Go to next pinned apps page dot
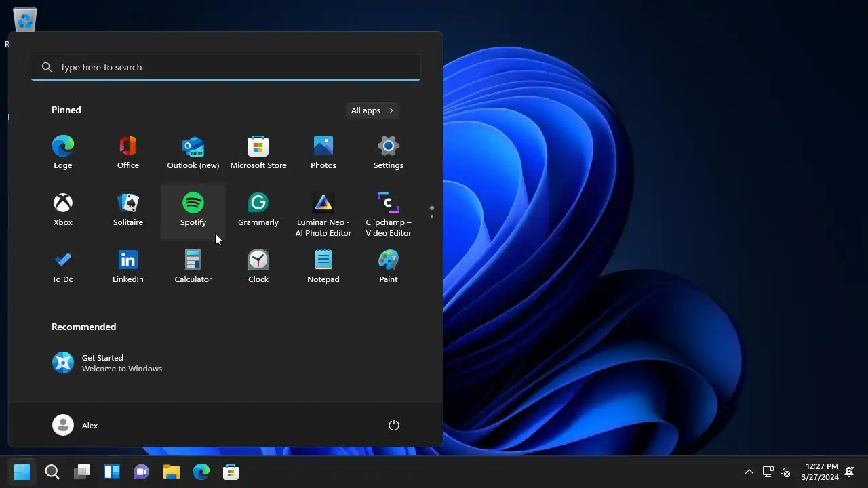Image resolution: width=868 pixels, height=488 pixels. (x=432, y=216)
